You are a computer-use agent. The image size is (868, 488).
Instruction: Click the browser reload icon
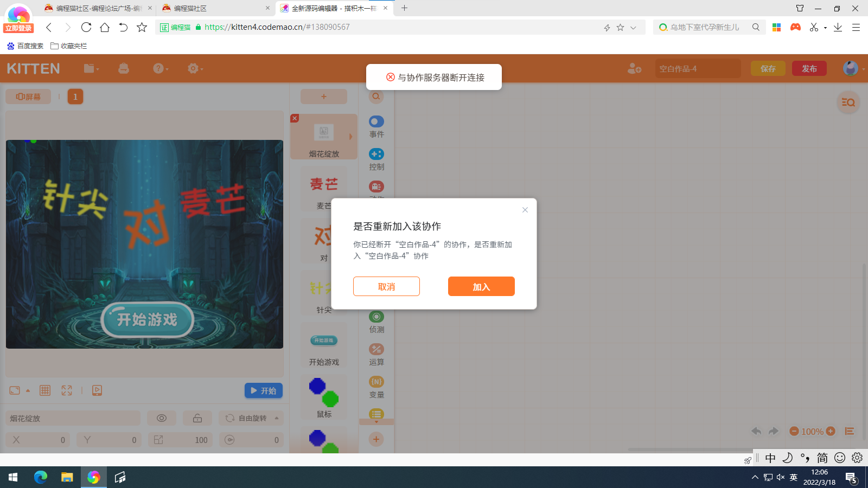click(x=86, y=27)
